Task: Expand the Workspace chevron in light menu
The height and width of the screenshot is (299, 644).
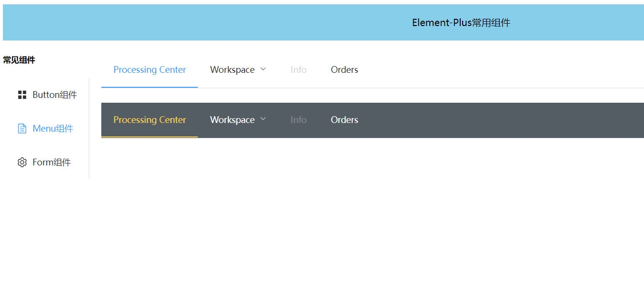Action: click(263, 69)
